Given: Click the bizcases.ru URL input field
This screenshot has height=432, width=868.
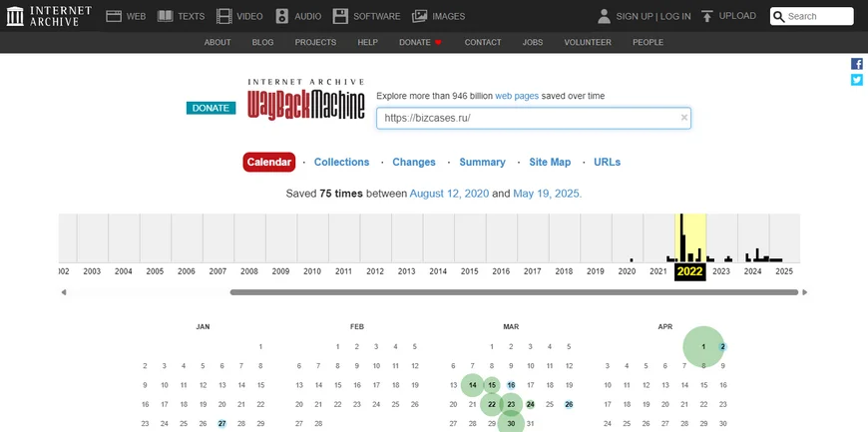Looking at the screenshot, I should (x=533, y=118).
